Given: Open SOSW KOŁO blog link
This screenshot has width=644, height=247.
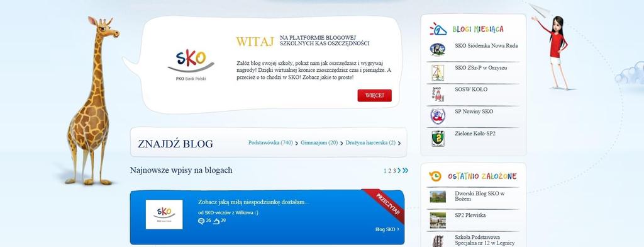Looking at the screenshot, I should 471,89.
